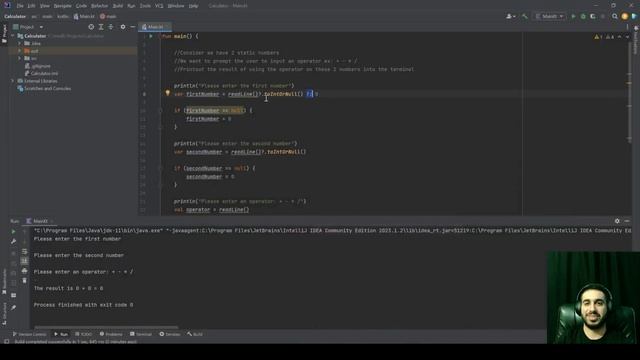Open Project panel gear options
The height and width of the screenshot is (360, 640).
(x=123, y=27)
